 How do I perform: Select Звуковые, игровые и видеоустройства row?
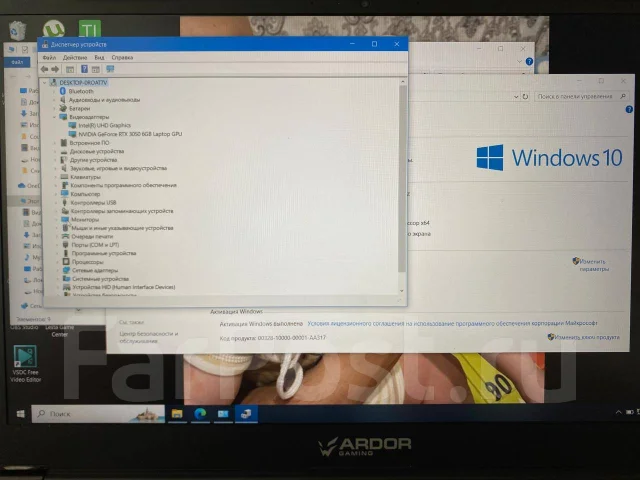[x=118, y=168]
